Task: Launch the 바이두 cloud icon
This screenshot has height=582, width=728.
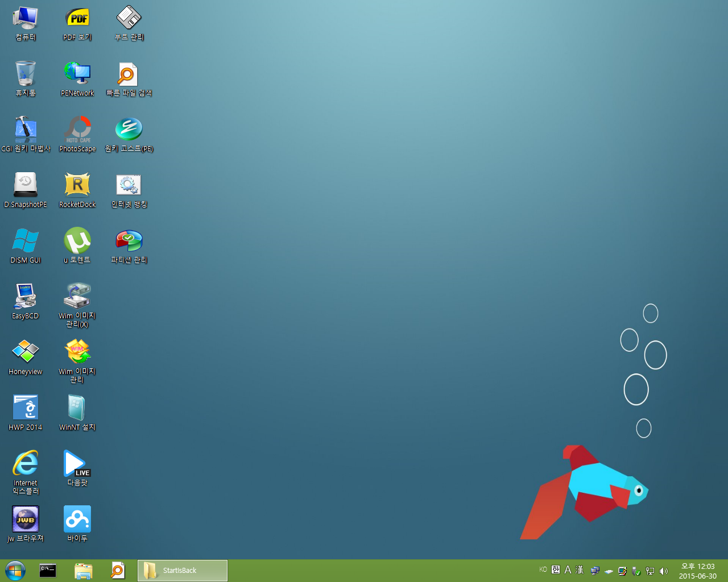Action: click(77, 524)
